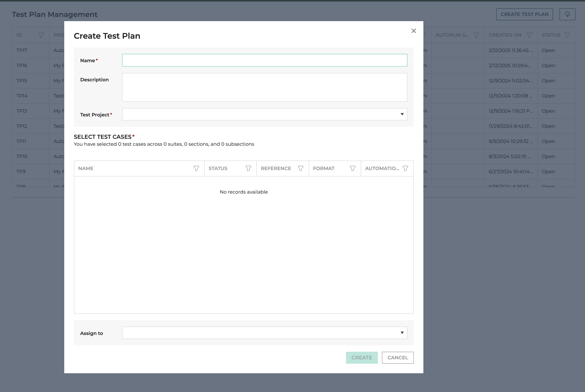The width and height of the screenshot is (585, 392).
Task: Open the STATUS column filter in dialog
Action: pos(248,168)
